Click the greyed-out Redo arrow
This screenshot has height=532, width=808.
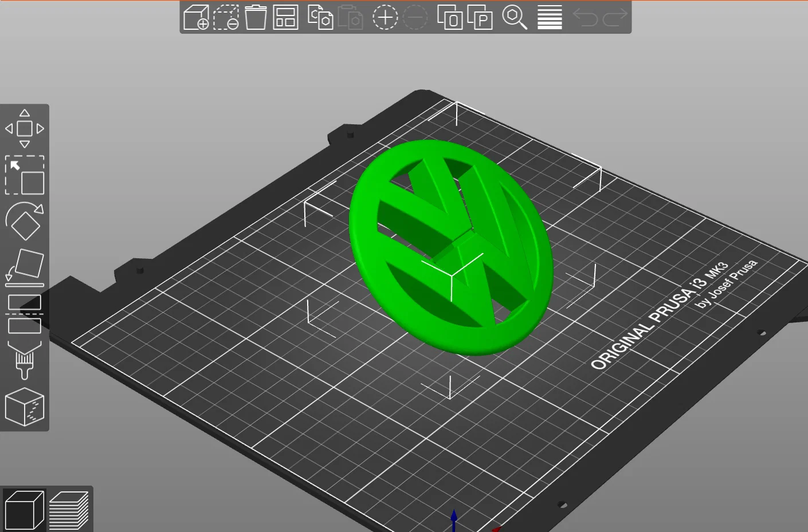615,18
